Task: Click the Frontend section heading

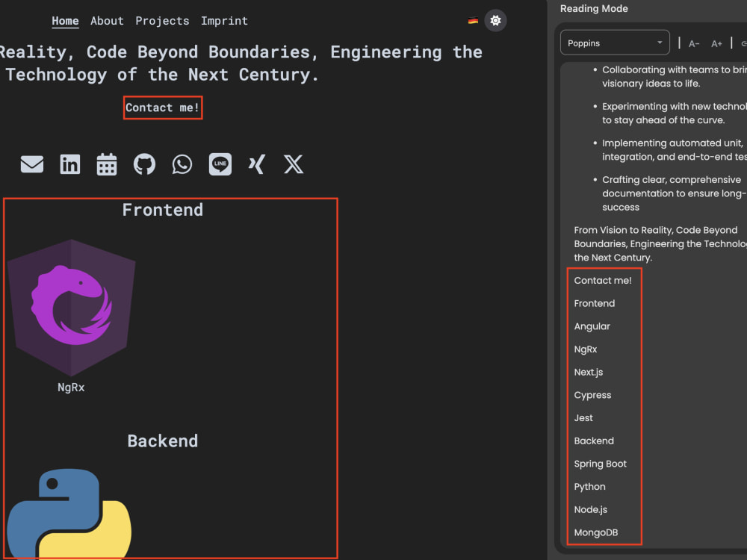Action: pyautogui.click(x=162, y=210)
